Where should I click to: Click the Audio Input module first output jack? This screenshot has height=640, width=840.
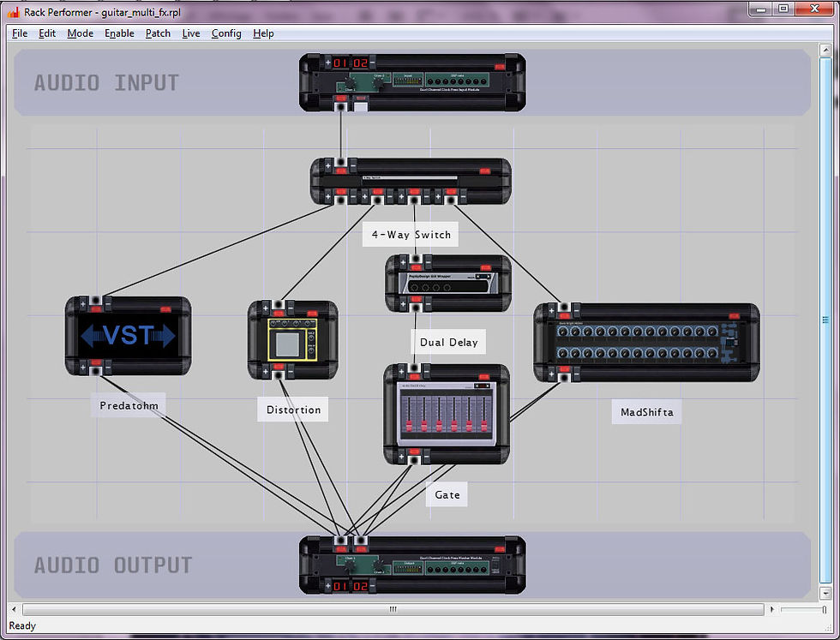(341, 107)
